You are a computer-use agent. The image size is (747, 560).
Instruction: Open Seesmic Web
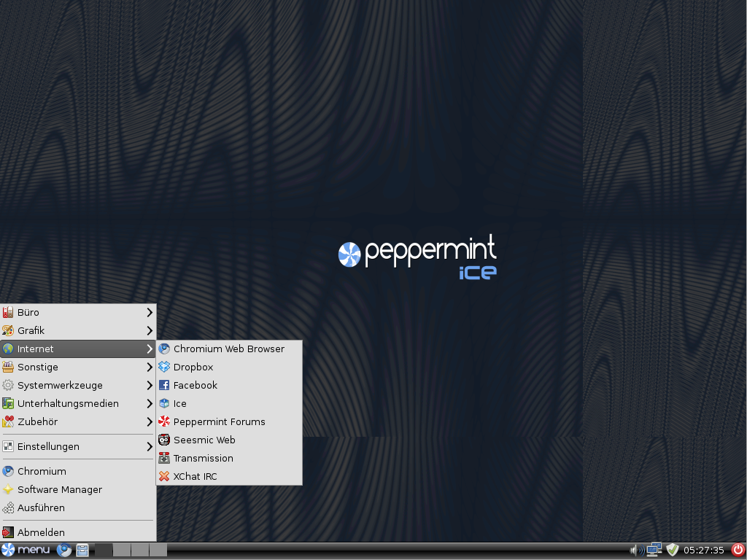click(x=204, y=440)
